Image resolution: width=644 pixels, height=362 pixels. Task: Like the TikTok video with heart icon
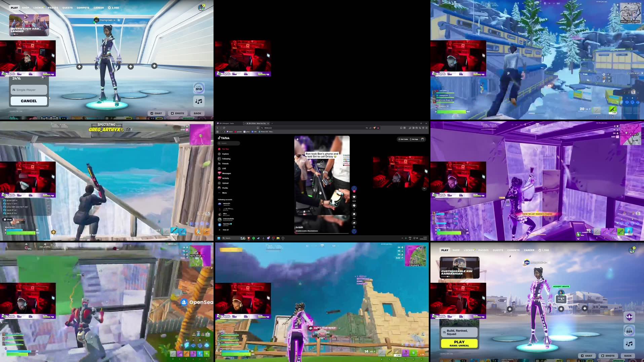pyautogui.click(x=354, y=197)
